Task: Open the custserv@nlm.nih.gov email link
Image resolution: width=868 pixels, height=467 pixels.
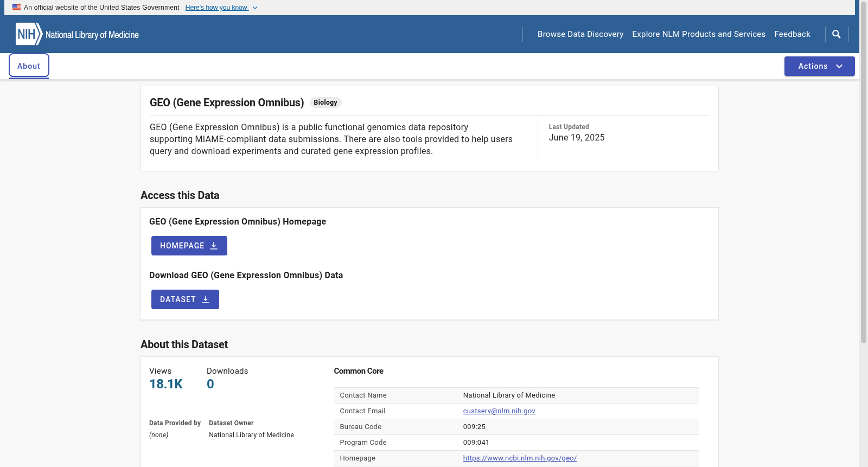Action: click(499, 411)
